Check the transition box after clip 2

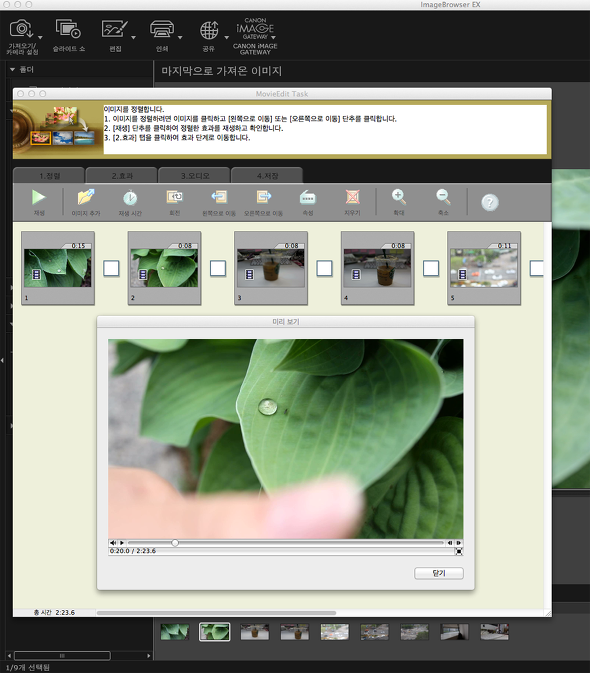pos(218,269)
